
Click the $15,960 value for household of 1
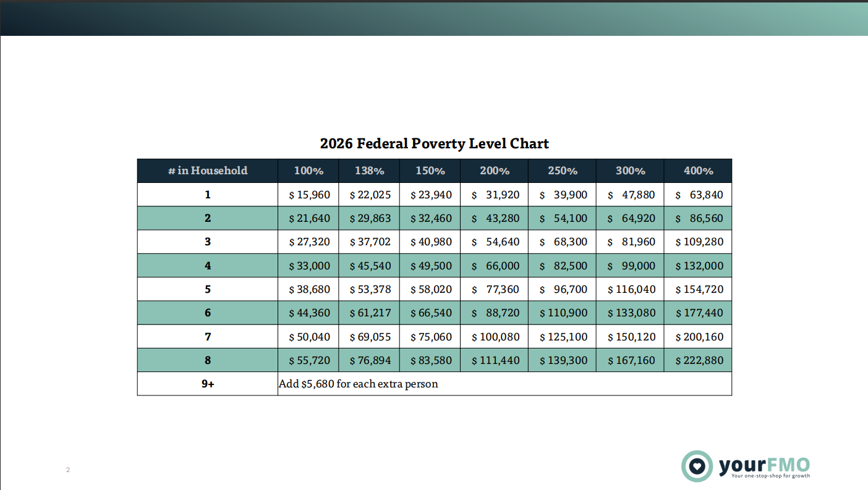pyautogui.click(x=308, y=194)
